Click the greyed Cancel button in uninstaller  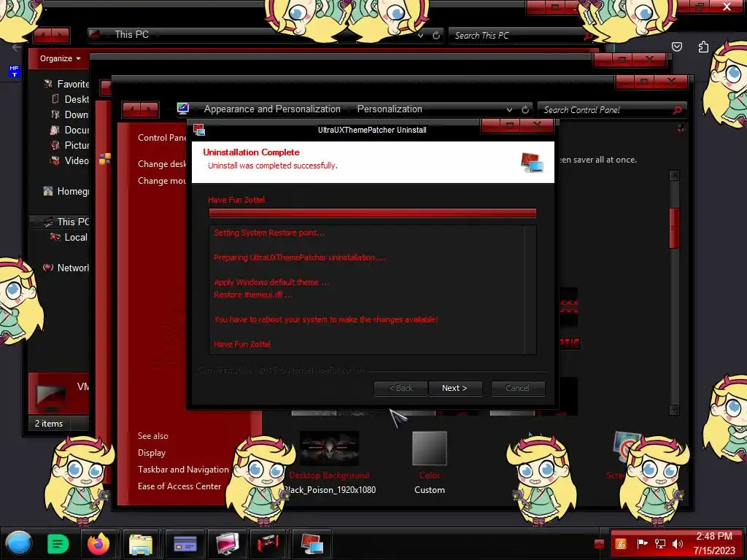[x=517, y=388]
